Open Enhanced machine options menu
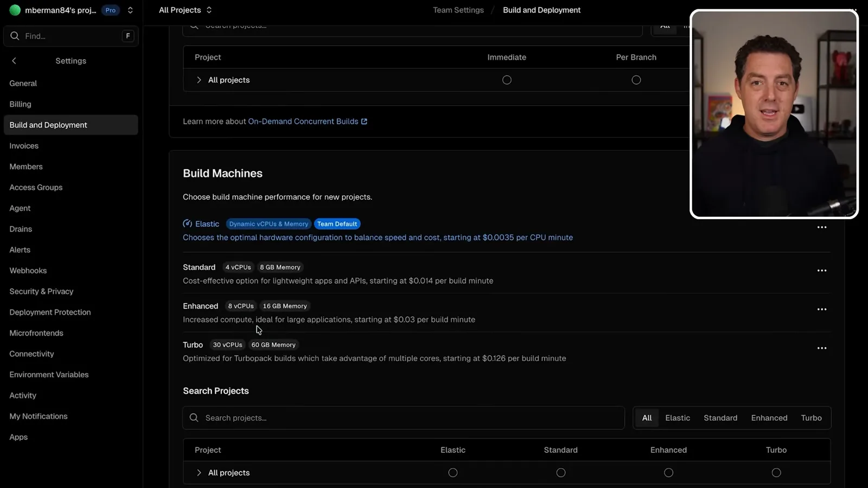 click(822, 309)
